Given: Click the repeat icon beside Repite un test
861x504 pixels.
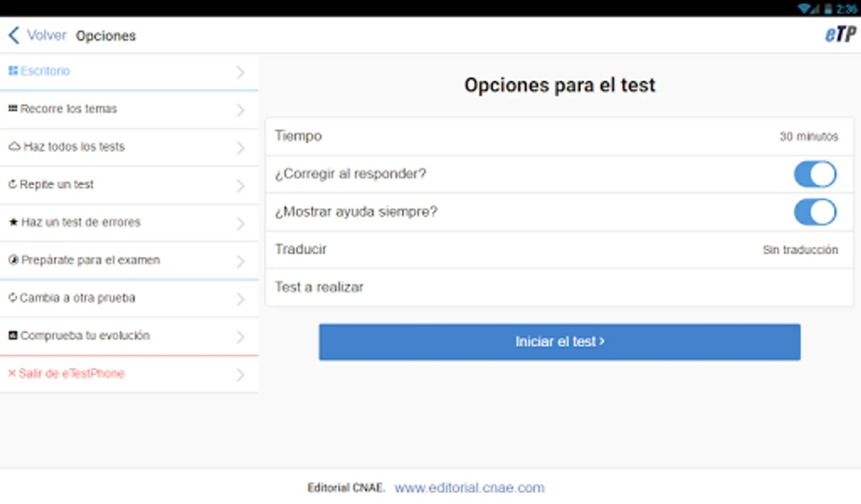Looking at the screenshot, I should (13, 184).
